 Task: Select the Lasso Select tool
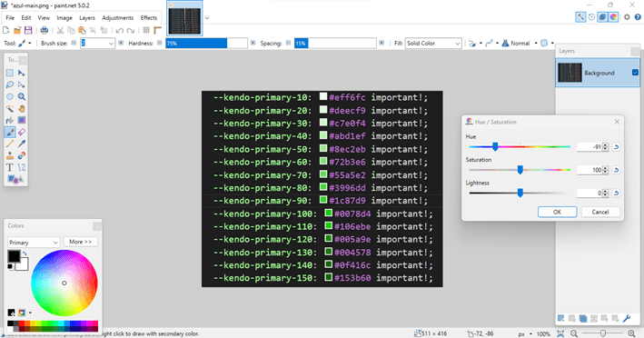point(10,85)
